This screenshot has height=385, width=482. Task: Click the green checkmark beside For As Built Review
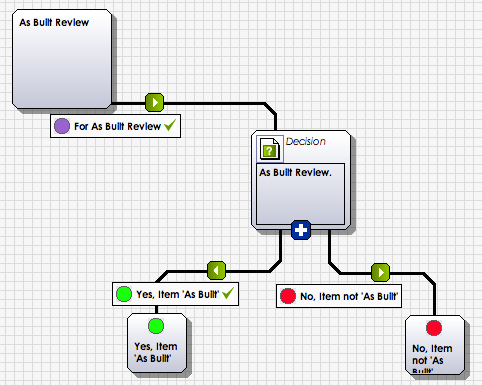pos(170,125)
